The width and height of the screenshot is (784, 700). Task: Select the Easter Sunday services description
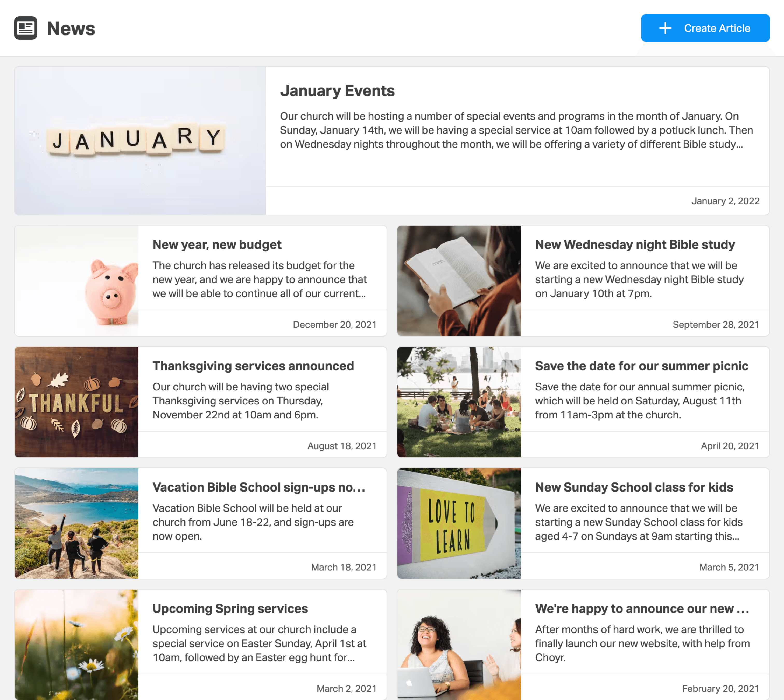(260, 643)
